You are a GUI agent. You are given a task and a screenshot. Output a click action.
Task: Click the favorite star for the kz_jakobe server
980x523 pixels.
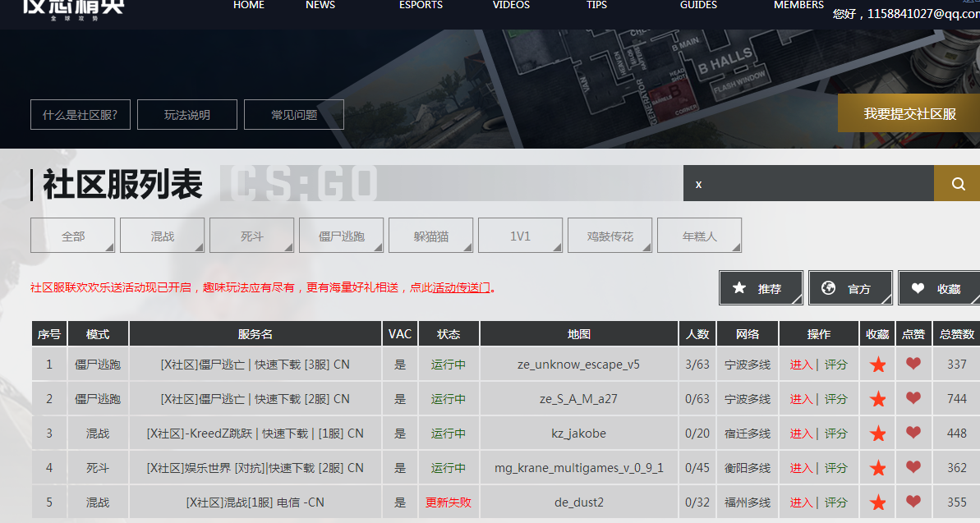pyautogui.click(x=877, y=433)
